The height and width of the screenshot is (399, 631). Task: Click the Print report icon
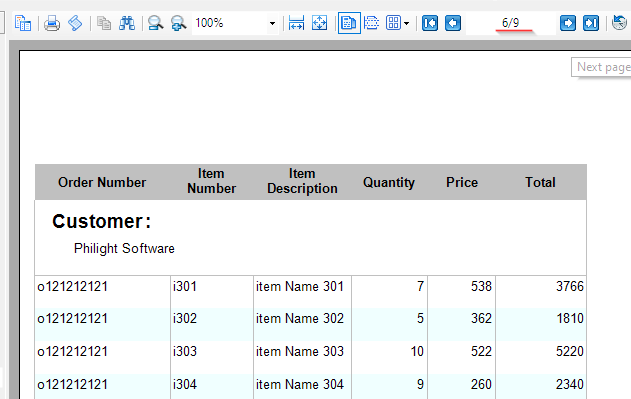pos(52,23)
